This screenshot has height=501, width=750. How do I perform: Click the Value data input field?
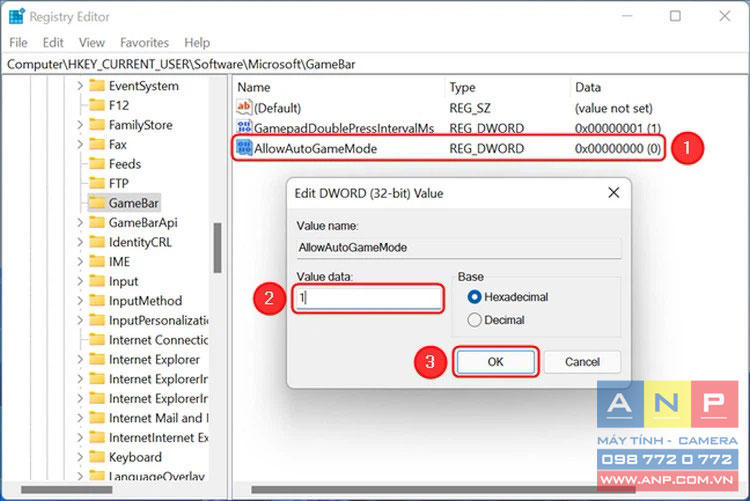[x=368, y=298]
